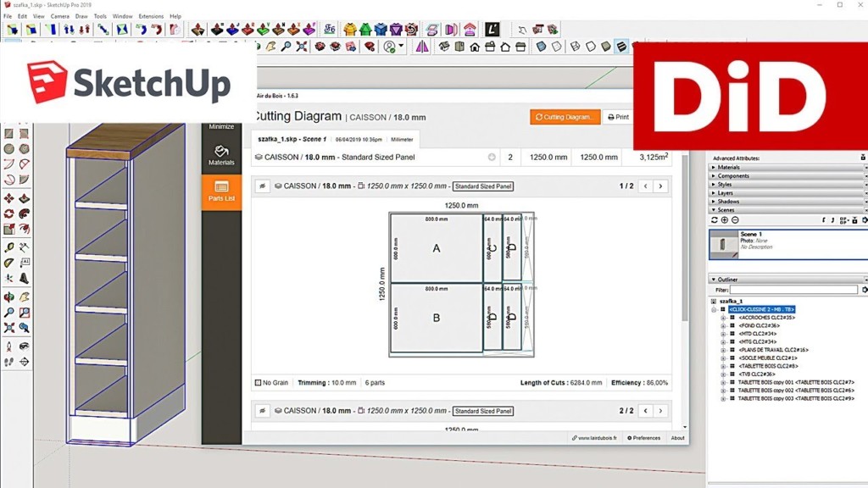
Task: Go to next cutting diagram page
Action: [x=660, y=186]
